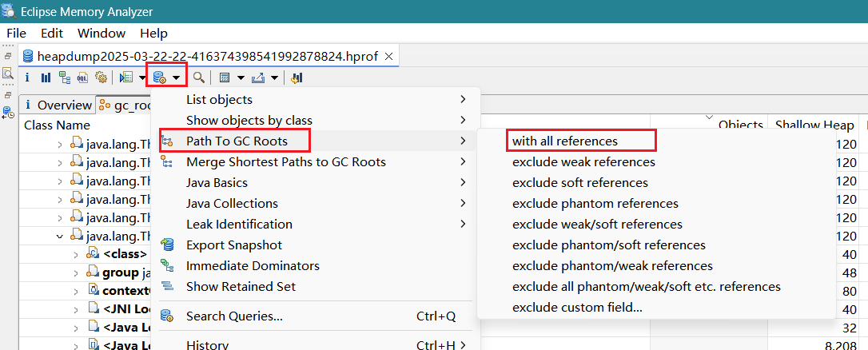Click the Eclipse Memory Analyzer title bar icon

10,11
